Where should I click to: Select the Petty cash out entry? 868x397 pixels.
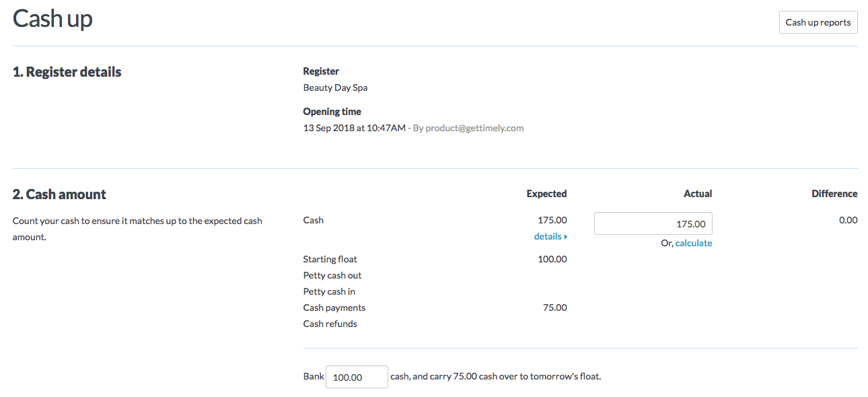(x=332, y=275)
